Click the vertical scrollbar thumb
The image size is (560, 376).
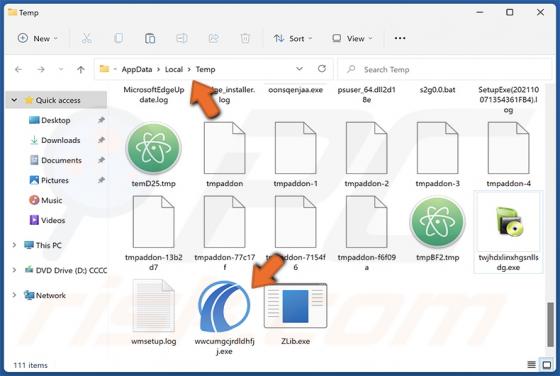point(550,324)
